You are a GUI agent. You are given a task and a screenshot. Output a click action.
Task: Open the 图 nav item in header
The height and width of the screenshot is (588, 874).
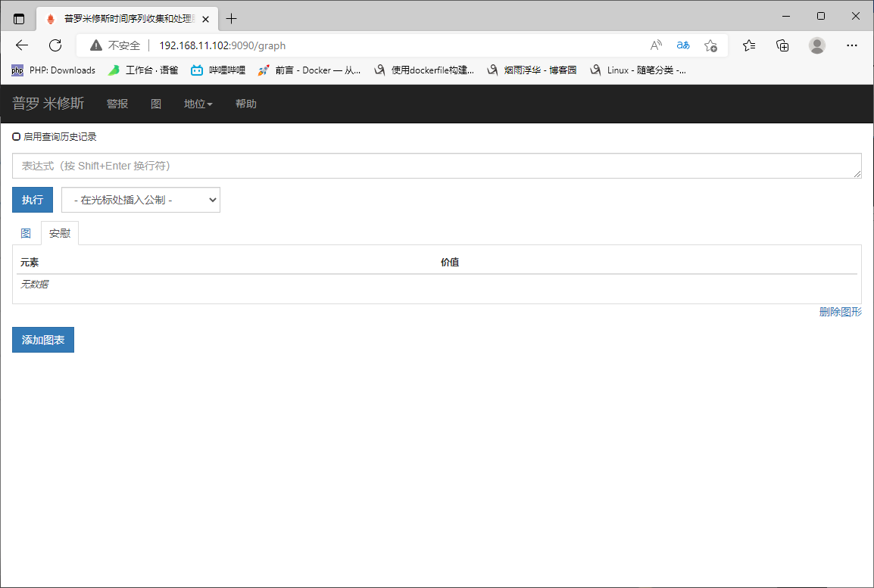click(x=156, y=104)
